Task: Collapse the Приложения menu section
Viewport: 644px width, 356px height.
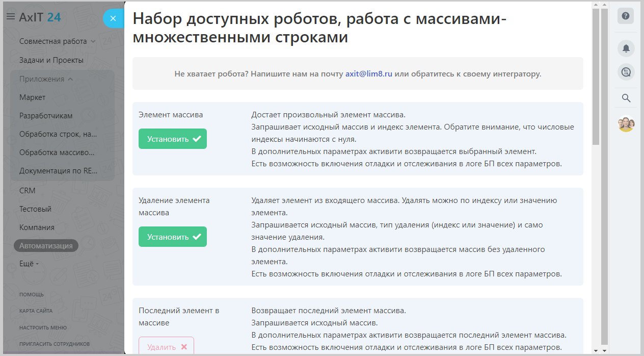Action: (46, 79)
